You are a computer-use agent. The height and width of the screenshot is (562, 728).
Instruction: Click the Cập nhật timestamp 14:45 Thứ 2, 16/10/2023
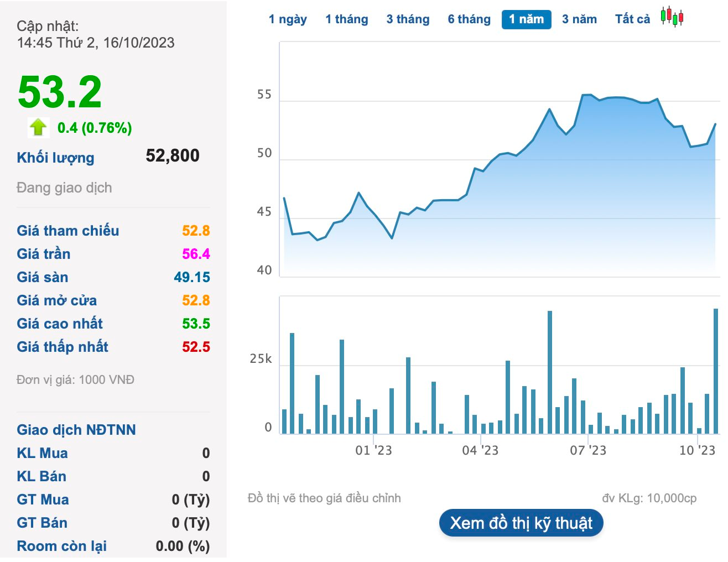point(96,43)
